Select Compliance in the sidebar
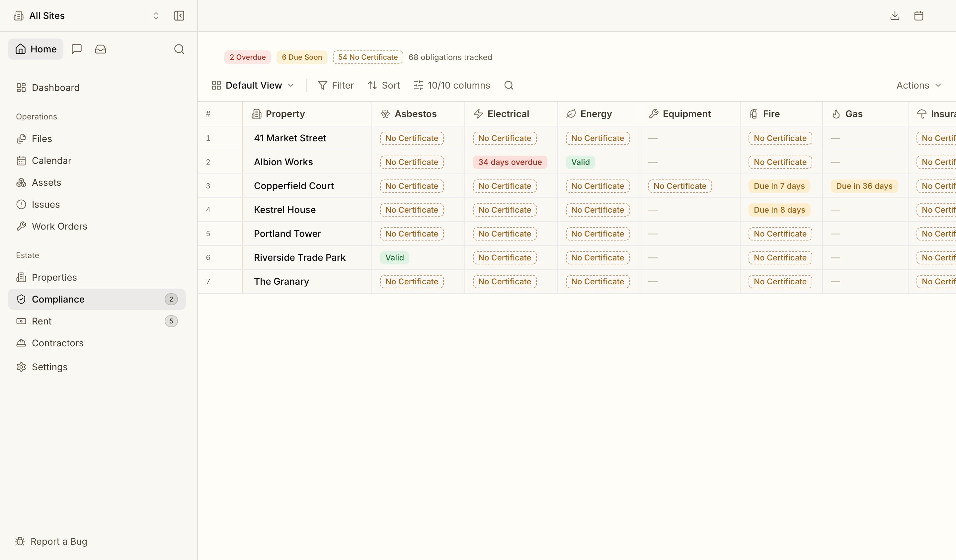This screenshot has height=560, width=956. [x=97, y=299]
